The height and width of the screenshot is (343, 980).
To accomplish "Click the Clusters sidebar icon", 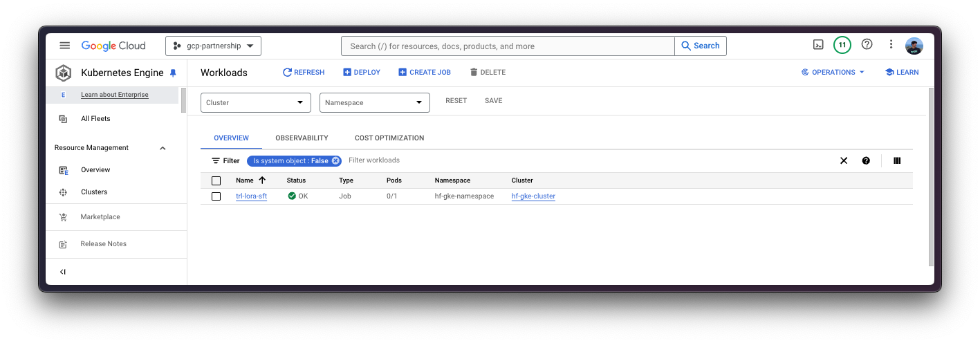I will tap(64, 192).
